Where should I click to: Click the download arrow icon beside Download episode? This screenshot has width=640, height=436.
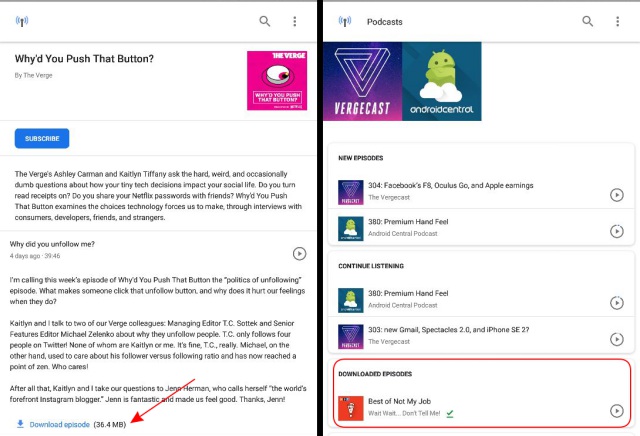pos(20,424)
